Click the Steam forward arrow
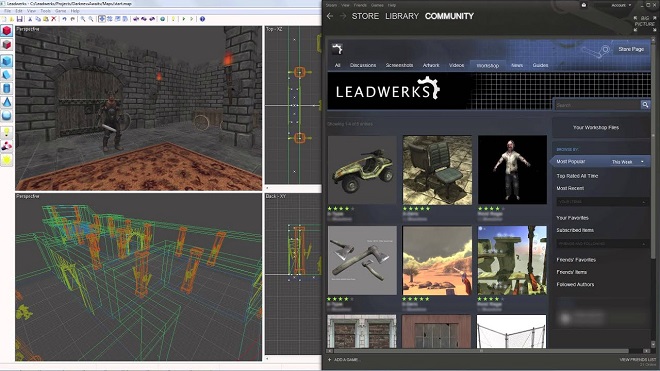 (x=343, y=16)
